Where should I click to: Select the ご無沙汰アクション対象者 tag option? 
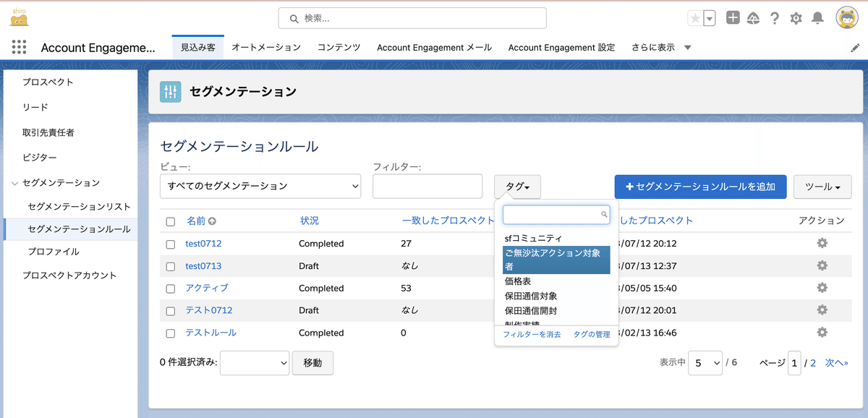point(556,260)
